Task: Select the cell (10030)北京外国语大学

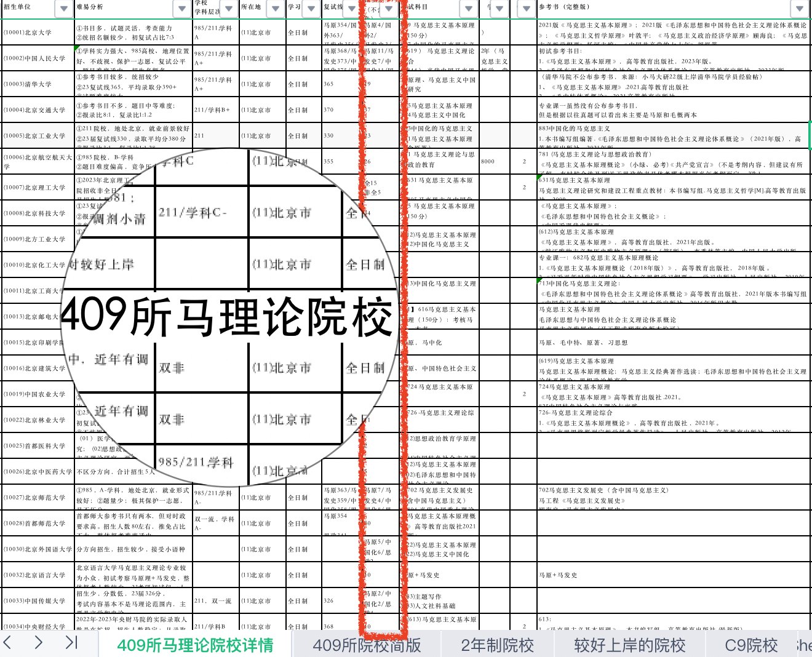Action: (x=38, y=549)
